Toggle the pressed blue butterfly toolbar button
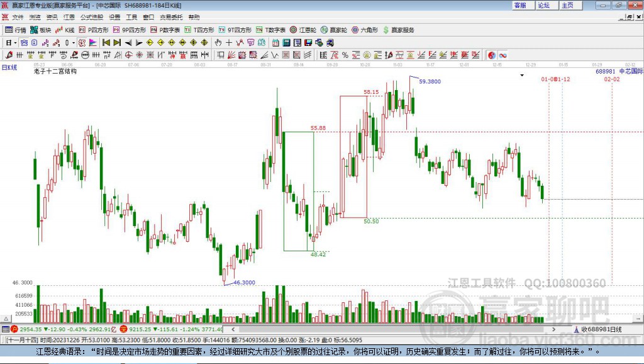 tap(25, 43)
